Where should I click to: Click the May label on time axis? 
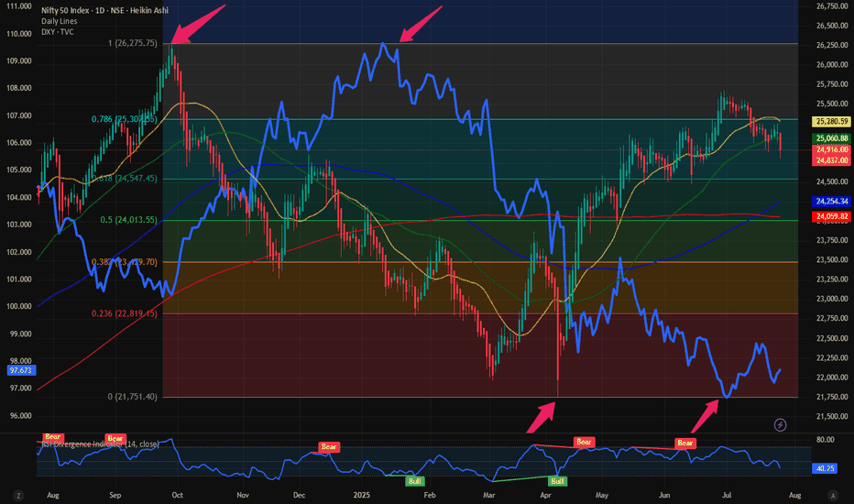[602, 495]
